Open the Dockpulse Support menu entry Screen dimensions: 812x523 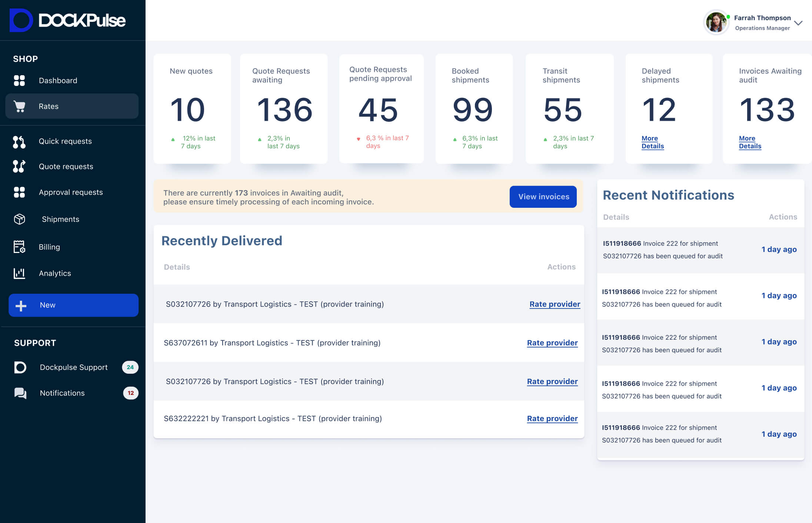coord(74,367)
